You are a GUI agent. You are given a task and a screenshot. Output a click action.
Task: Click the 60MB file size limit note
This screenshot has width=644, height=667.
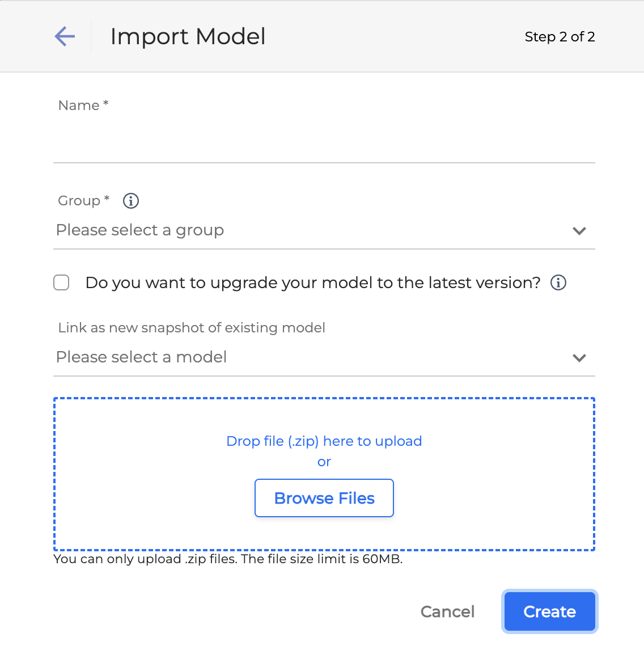click(x=228, y=559)
